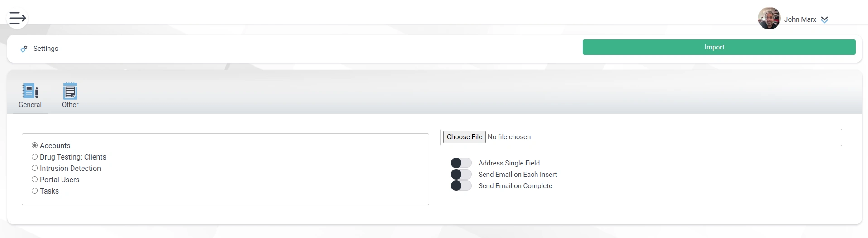Enable Send Email on Each Insert
This screenshot has width=868, height=238.
(x=461, y=174)
